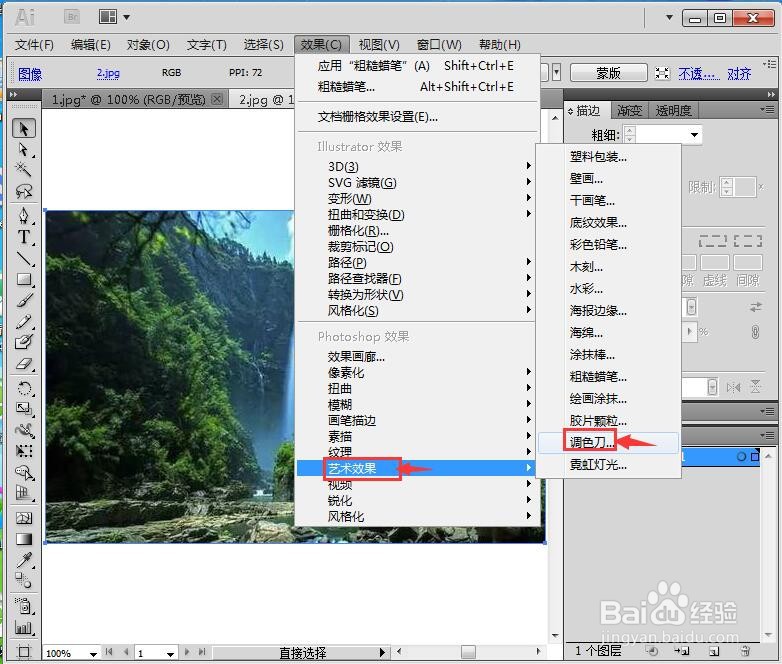Click the 蒙版 button

tap(608, 73)
